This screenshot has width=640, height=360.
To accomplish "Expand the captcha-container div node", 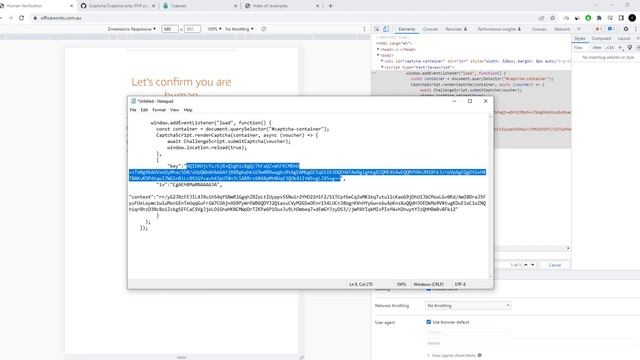I will pyautogui.click(x=382, y=61).
